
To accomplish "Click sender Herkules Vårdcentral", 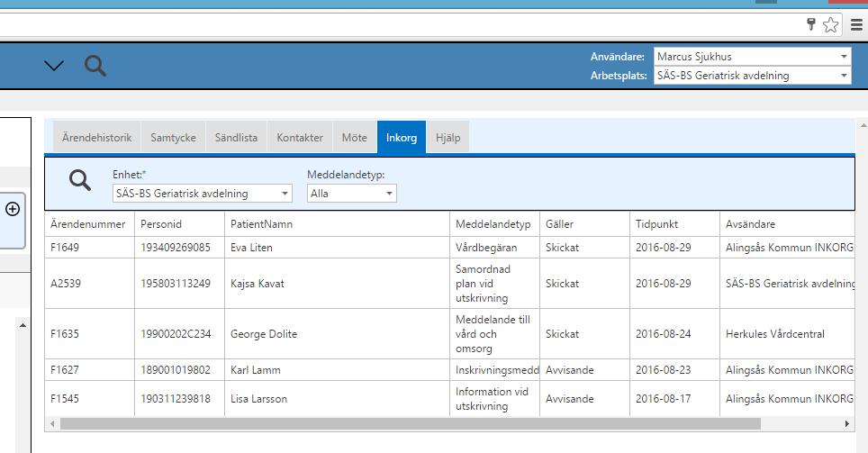I will (775, 334).
